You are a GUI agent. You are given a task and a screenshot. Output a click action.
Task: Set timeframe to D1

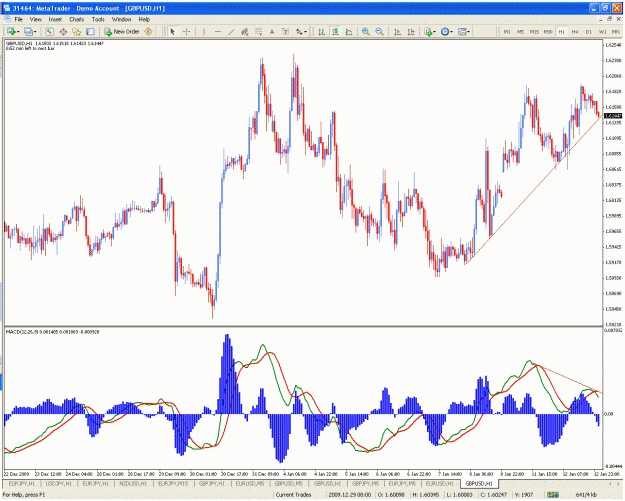[589, 31]
